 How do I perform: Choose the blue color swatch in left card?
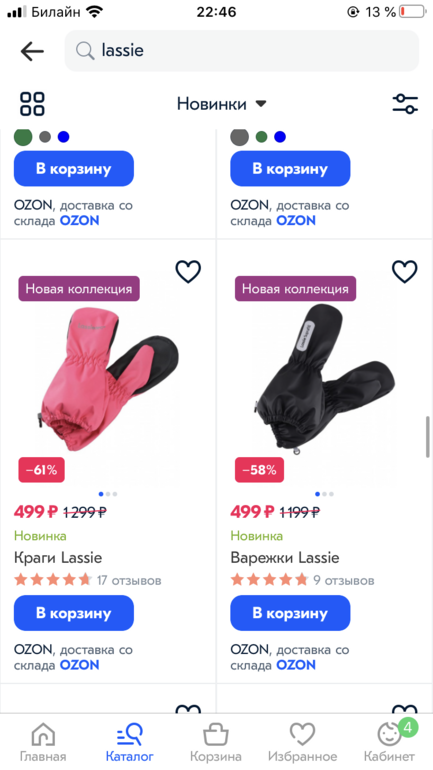[63, 137]
